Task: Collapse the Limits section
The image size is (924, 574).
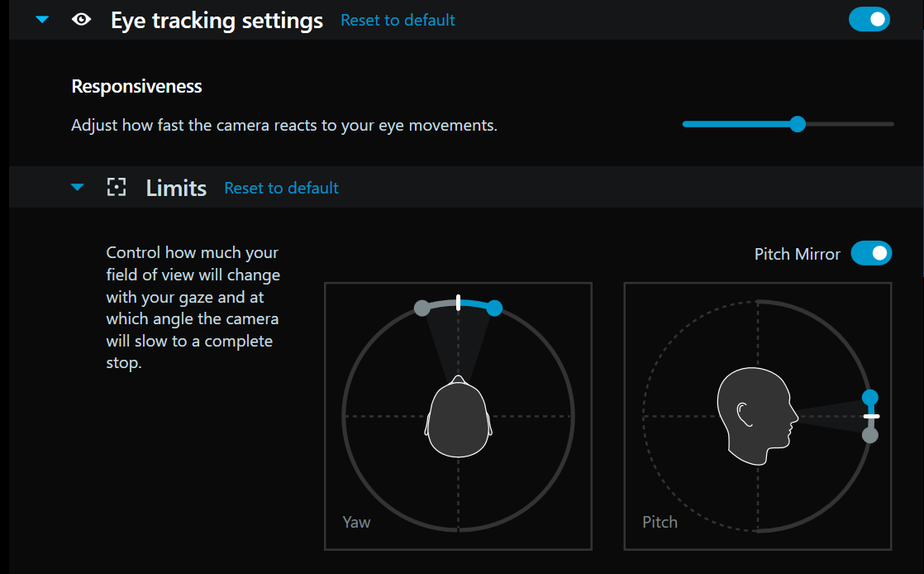Action: (x=78, y=188)
